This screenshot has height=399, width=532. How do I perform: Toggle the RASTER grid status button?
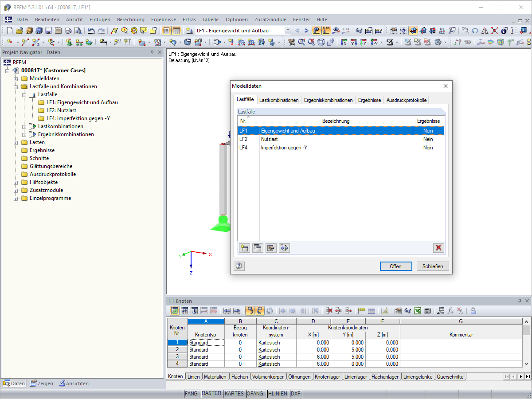[211, 394]
